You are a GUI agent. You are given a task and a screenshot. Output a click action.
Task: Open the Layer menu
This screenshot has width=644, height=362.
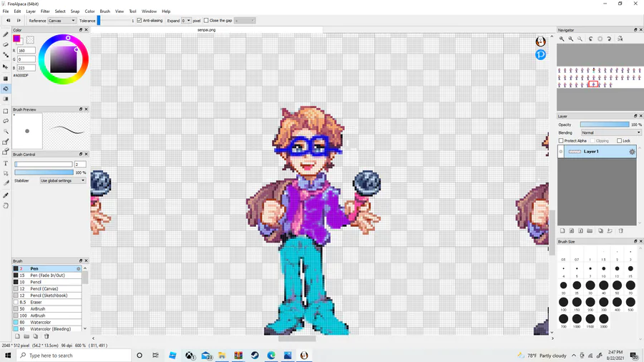click(31, 11)
